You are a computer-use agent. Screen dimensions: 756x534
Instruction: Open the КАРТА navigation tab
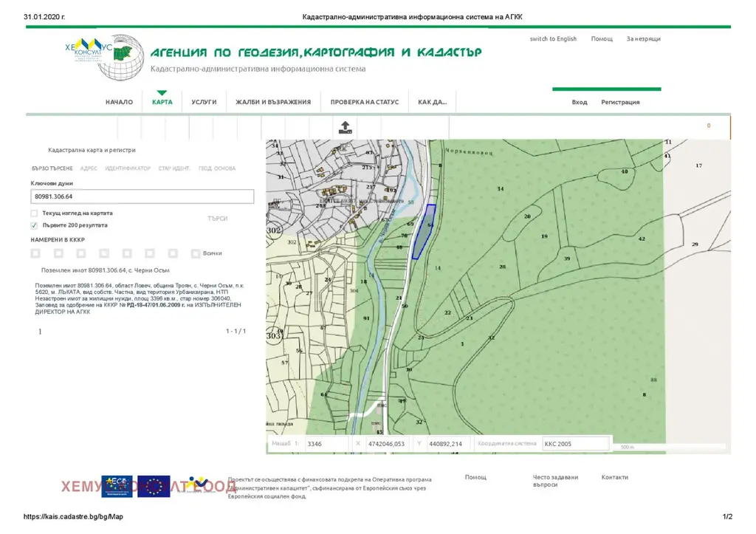click(162, 102)
